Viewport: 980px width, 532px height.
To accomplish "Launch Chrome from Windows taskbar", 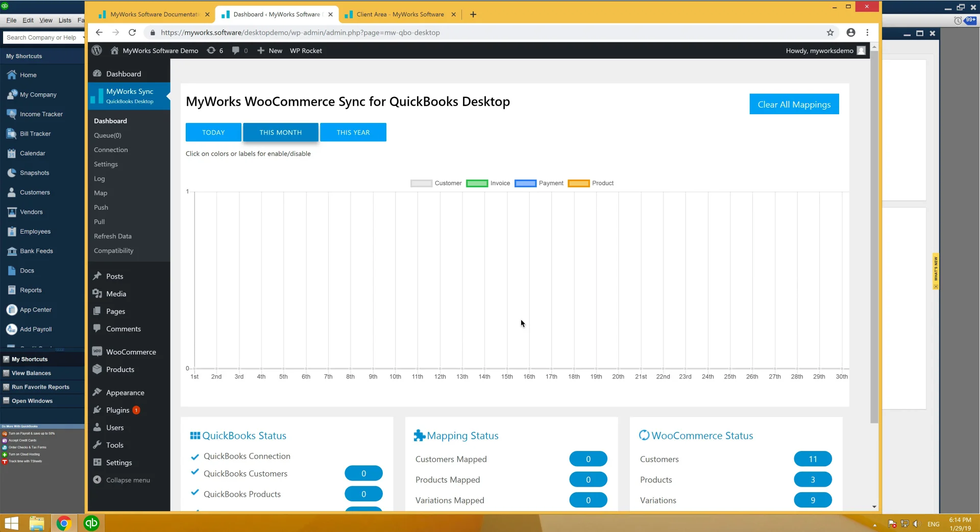I will point(64,523).
